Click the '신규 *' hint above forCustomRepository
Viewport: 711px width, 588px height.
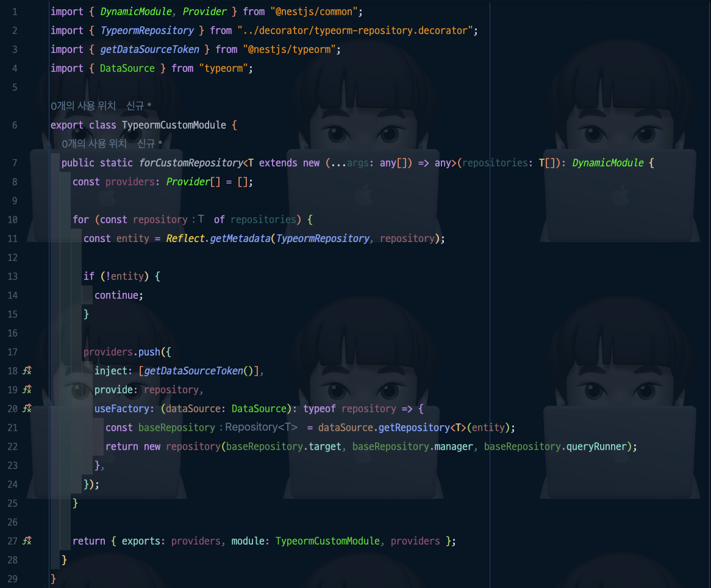click(149, 144)
